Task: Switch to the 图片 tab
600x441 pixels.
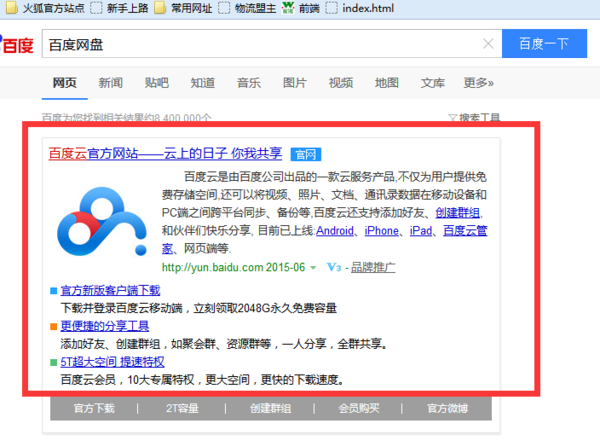Action: pos(295,83)
